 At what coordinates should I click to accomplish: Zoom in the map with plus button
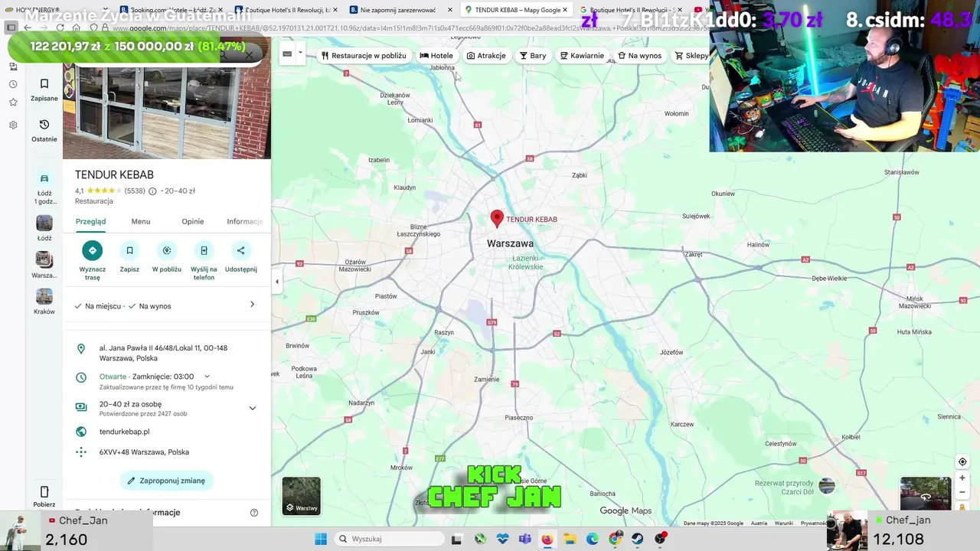tap(962, 478)
